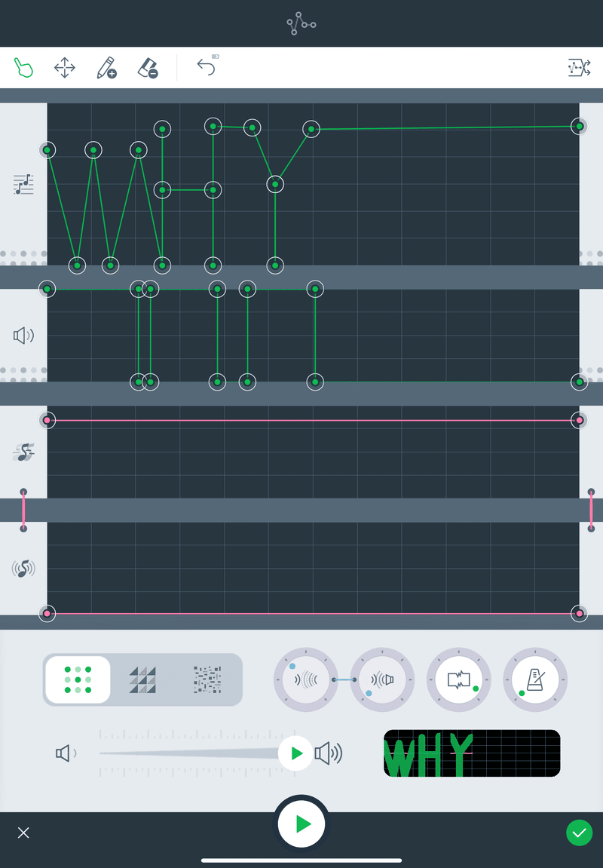Choose the dotted grid mode

coord(78,679)
